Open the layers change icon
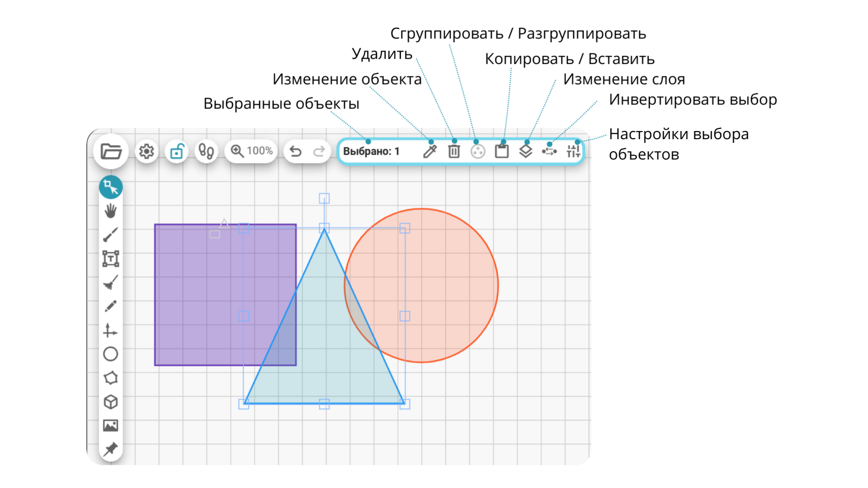 click(x=526, y=151)
